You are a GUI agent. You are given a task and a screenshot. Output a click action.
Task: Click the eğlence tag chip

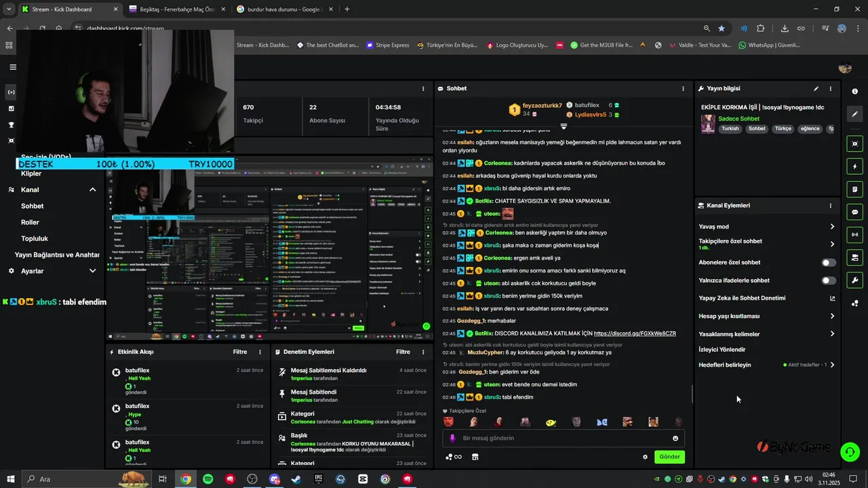[x=810, y=129]
